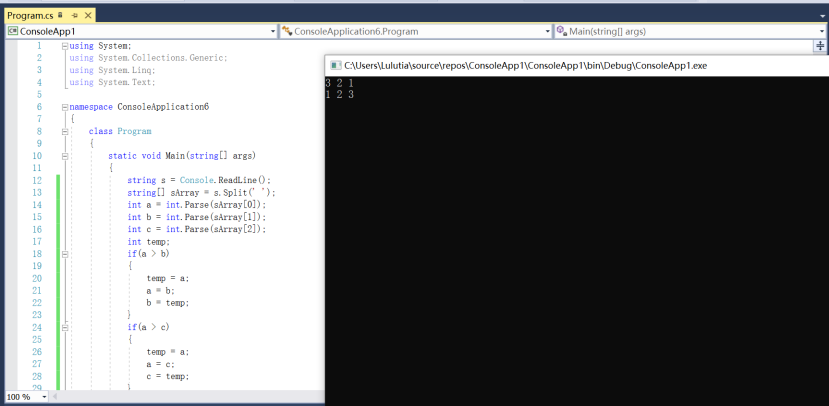829x406 pixels.
Task: Open the ConsoleApplication6.Program type dropdown
Action: [x=548, y=32]
